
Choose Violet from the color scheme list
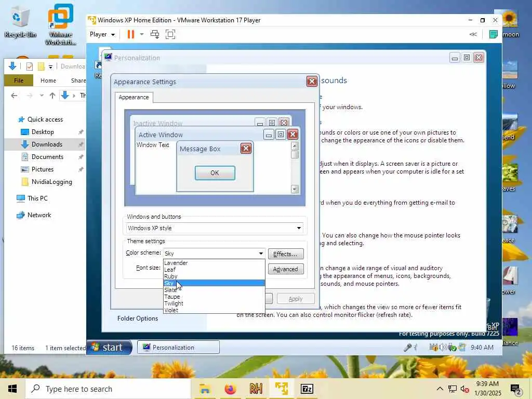coord(214,310)
